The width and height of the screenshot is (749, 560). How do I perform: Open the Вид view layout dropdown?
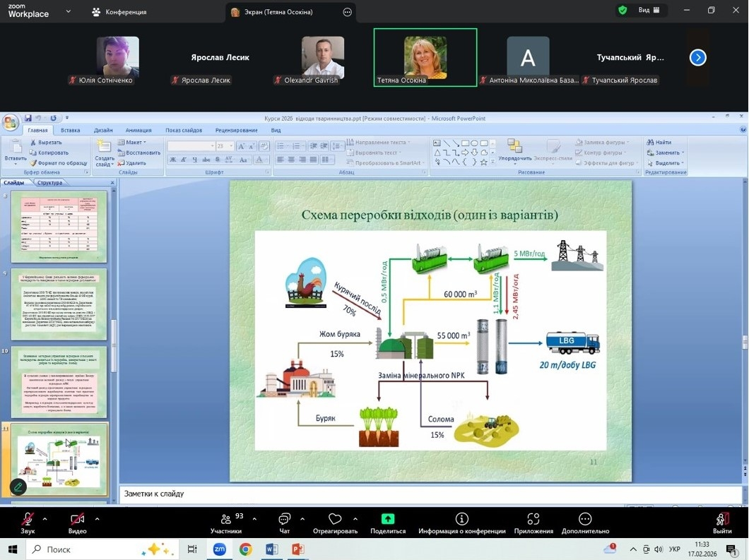coord(649,11)
